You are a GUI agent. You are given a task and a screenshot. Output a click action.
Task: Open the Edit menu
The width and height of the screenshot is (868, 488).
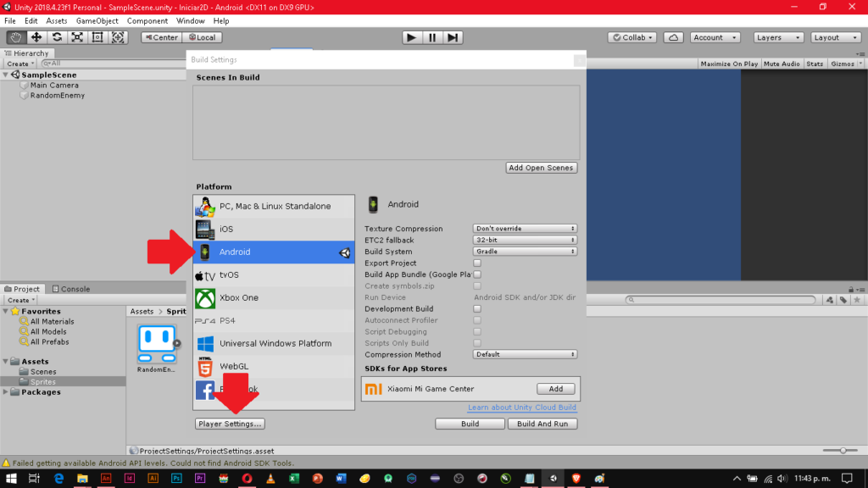31,21
